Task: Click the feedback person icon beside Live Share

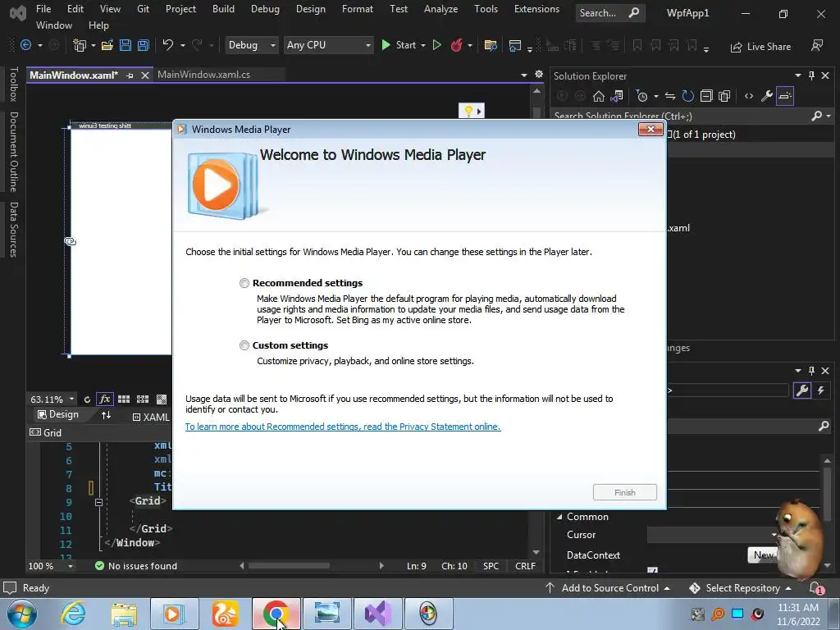Action: click(x=816, y=46)
